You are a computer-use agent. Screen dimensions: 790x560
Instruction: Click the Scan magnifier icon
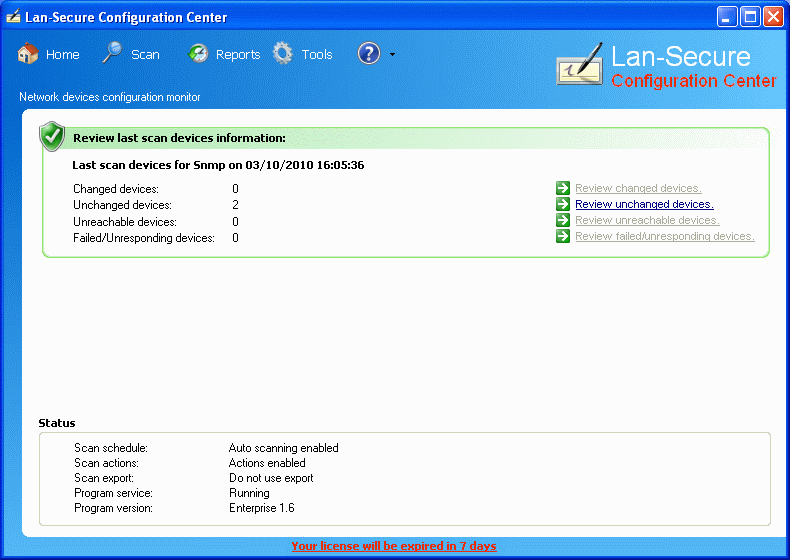click(x=112, y=52)
